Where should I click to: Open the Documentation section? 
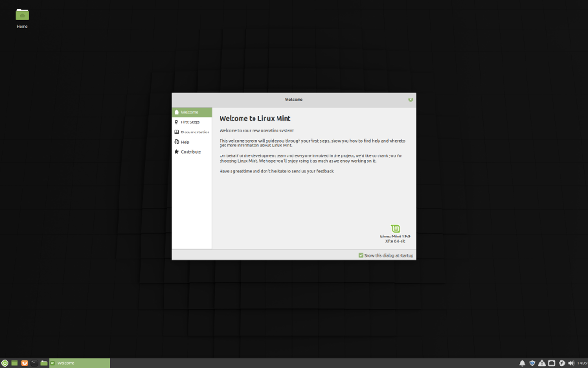coord(192,132)
